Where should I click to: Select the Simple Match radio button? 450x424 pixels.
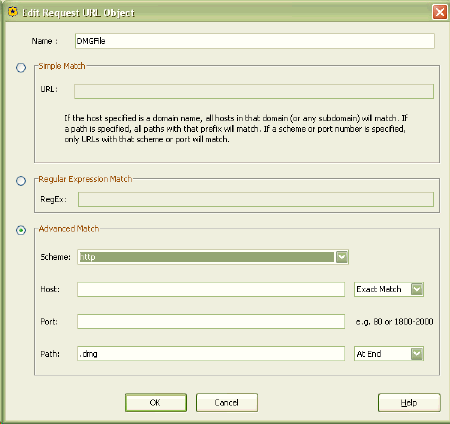21,68
